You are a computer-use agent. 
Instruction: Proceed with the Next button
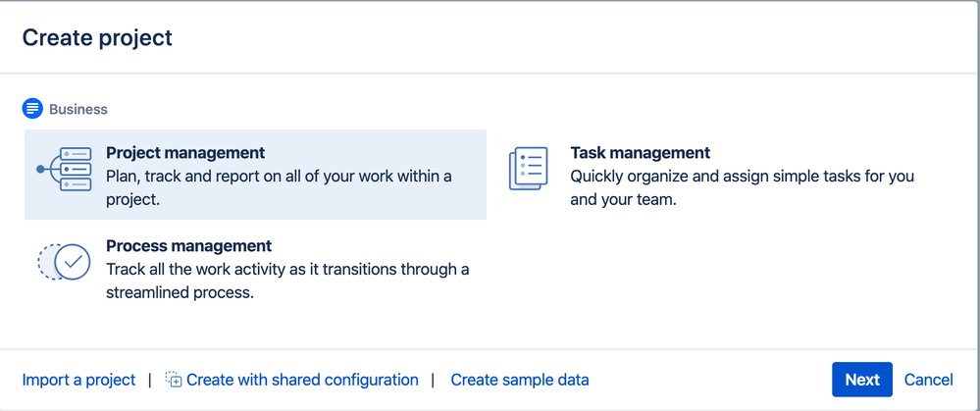tap(862, 380)
